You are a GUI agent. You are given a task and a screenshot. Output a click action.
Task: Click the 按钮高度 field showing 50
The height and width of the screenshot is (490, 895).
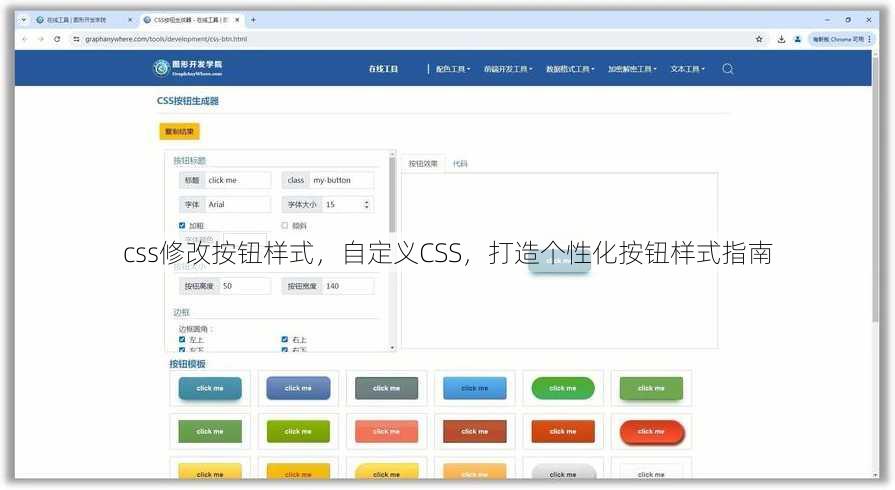tap(245, 286)
